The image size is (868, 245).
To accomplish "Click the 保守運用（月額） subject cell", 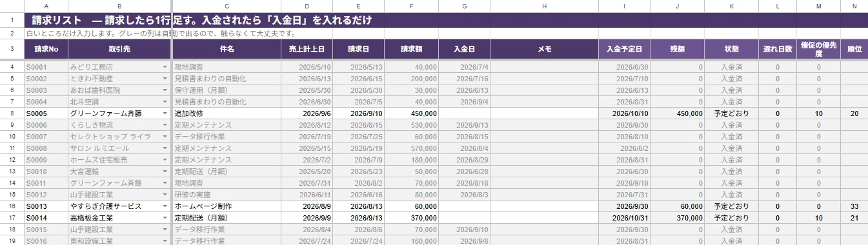I will (x=227, y=90).
